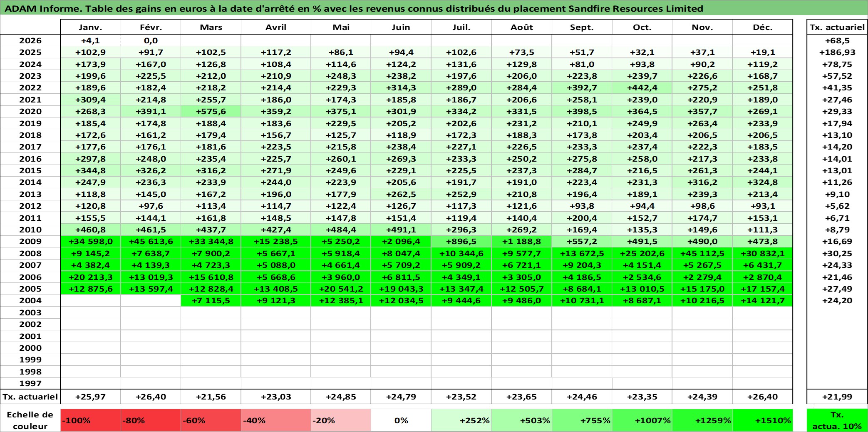Click the 2026 January value +4,1
Image resolution: width=868 pixels, height=432 pixels.
click(90, 40)
